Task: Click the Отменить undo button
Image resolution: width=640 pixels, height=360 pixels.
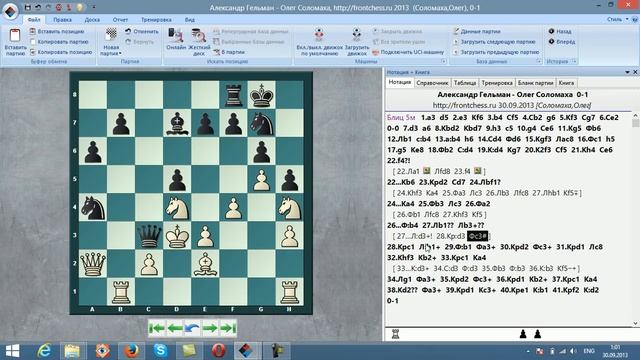Action: pos(142,31)
